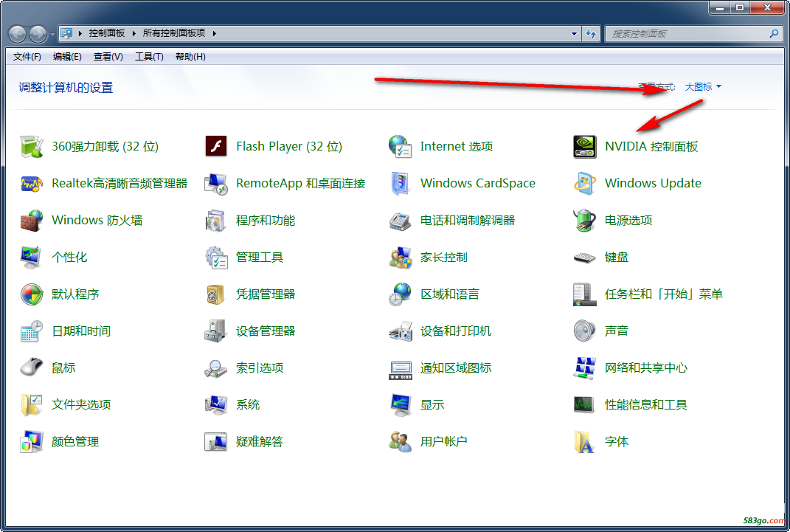Expand the recent pages arrow beside navigation buttons
The height and width of the screenshot is (532, 790).
coord(52,34)
